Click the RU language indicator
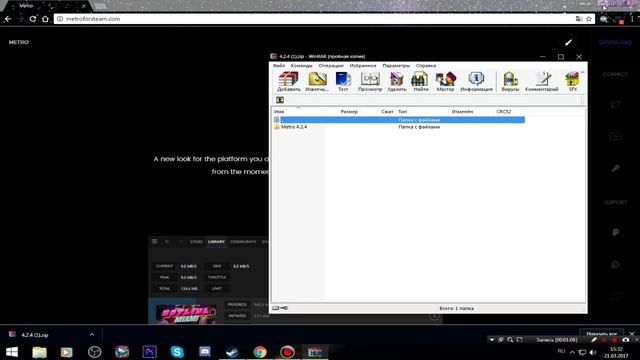The width and height of the screenshot is (640, 360). 561,351
